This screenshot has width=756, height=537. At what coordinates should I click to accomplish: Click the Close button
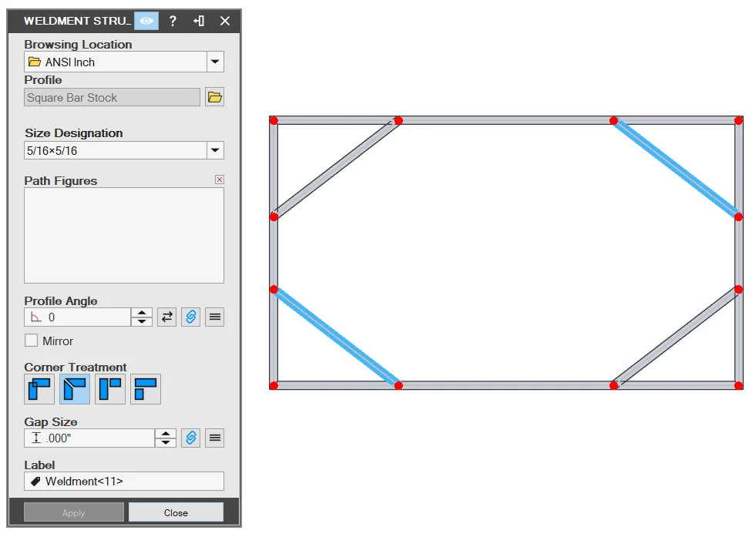[176, 512]
